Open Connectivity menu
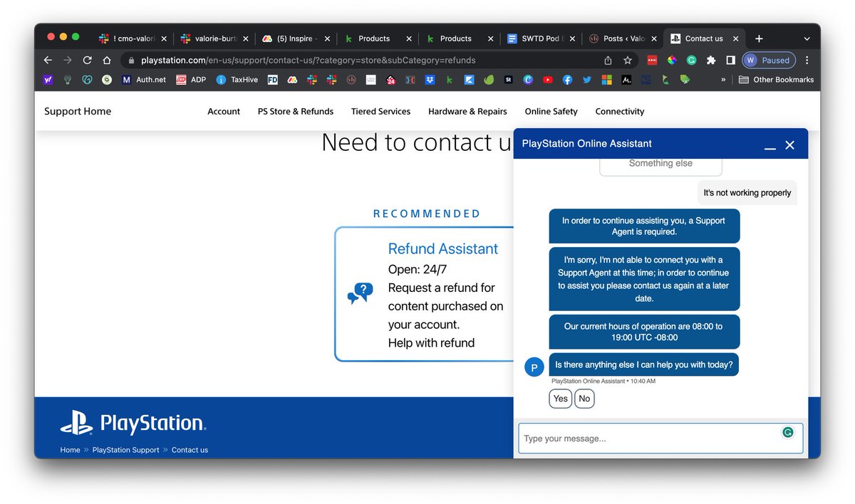The image size is (855, 504). point(620,111)
